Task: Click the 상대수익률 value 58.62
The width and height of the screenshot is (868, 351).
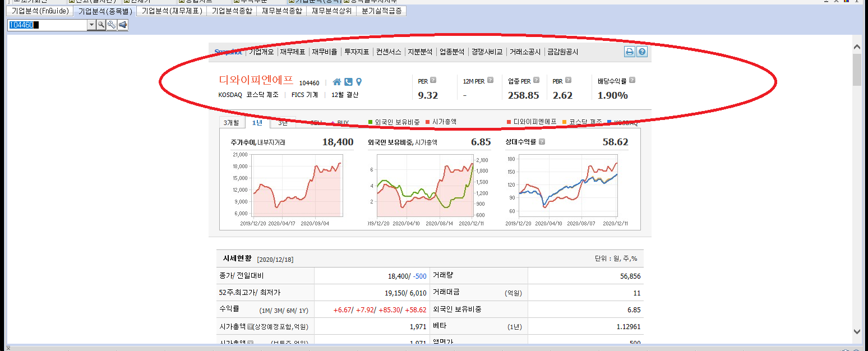Action: tap(615, 142)
